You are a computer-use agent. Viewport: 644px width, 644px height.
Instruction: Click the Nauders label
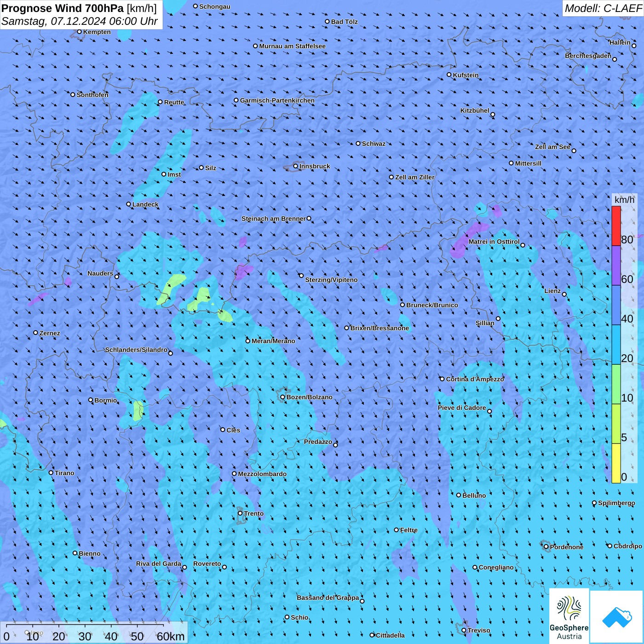(x=100, y=273)
